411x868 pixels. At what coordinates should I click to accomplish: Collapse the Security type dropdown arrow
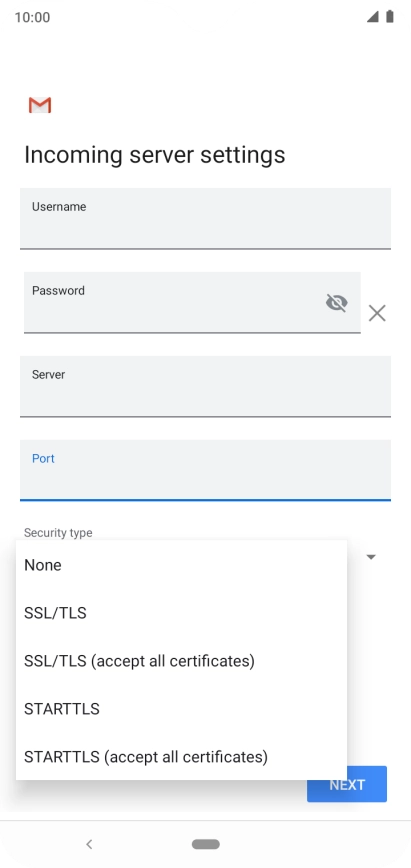[x=371, y=557]
